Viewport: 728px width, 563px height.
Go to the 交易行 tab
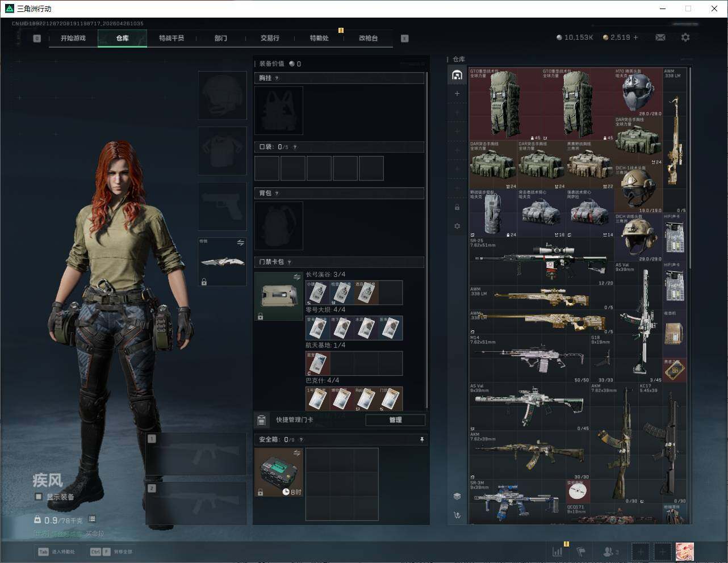[270, 38]
